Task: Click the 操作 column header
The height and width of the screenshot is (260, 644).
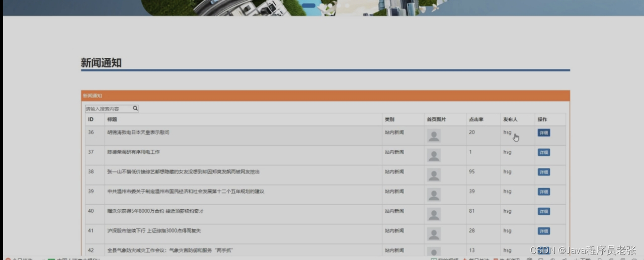Action: click(x=542, y=120)
